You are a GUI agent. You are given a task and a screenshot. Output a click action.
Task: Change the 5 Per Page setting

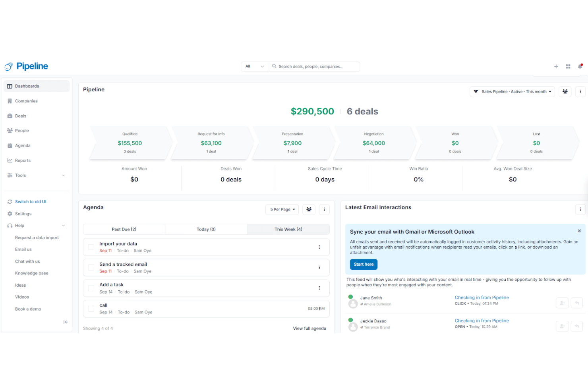[282, 209]
